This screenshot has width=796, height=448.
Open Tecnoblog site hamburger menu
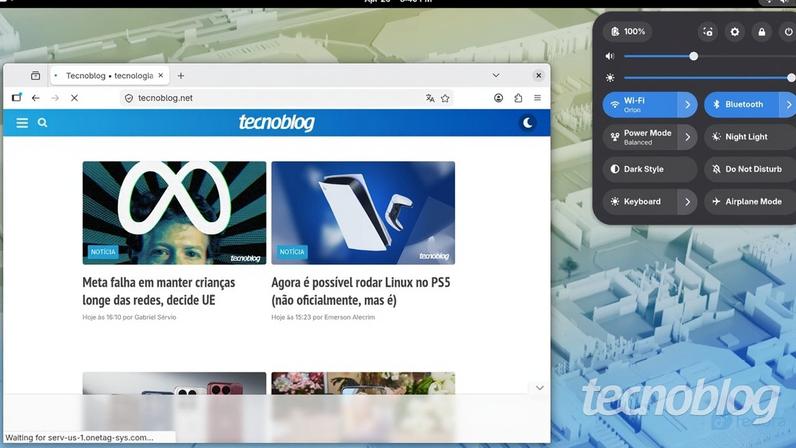click(22, 122)
